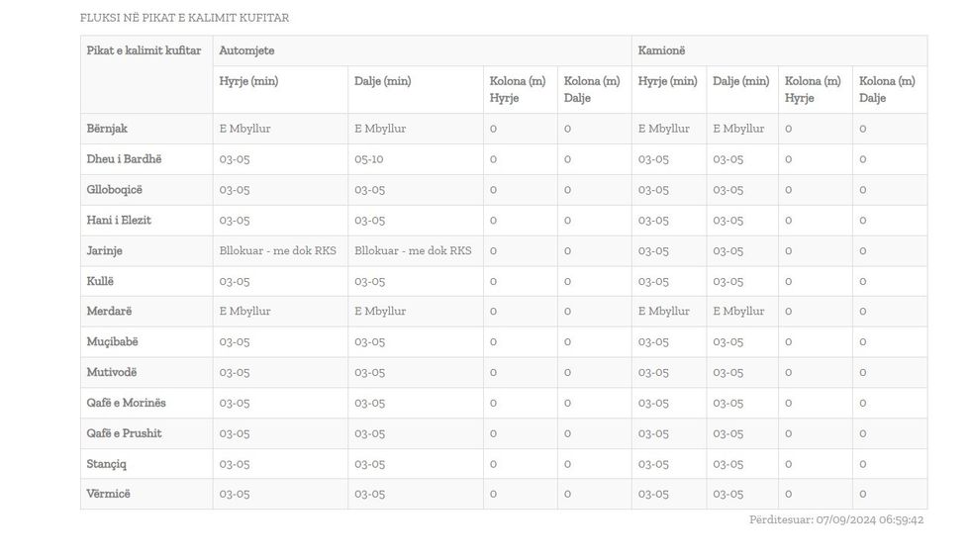This screenshot has width=970, height=560.
Task: Select the Qafë e Morinës row label
Action: 127,404
